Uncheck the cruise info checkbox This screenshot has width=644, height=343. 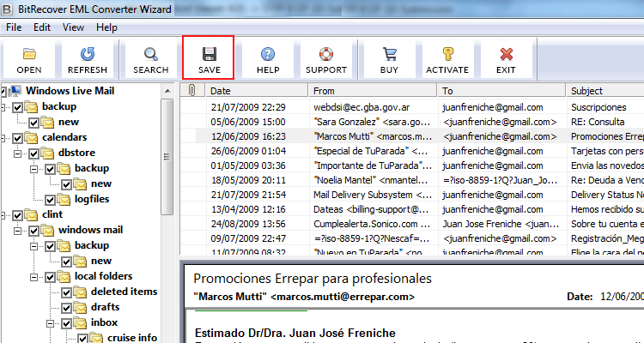click(83, 339)
